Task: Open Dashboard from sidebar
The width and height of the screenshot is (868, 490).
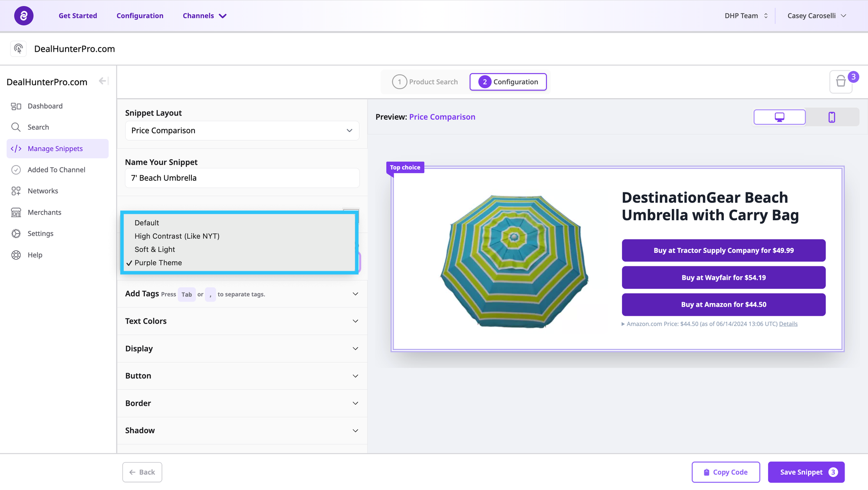Action: (x=45, y=106)
